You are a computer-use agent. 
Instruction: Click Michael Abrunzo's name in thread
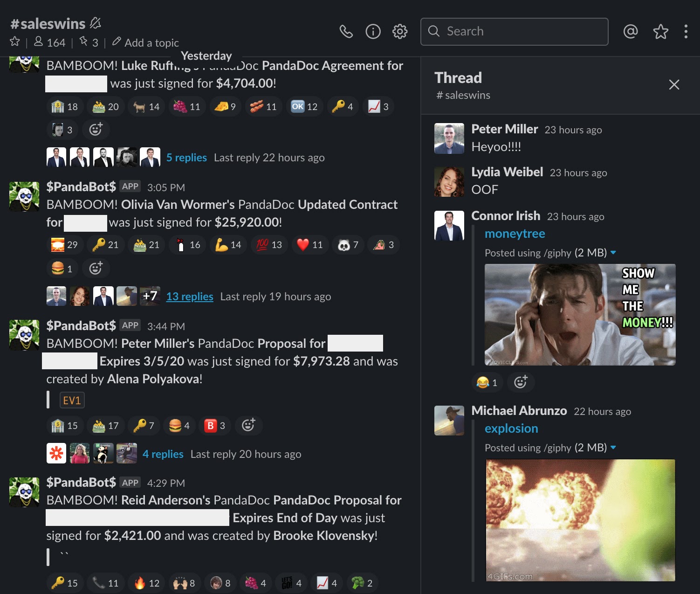(x=519, y=411)
